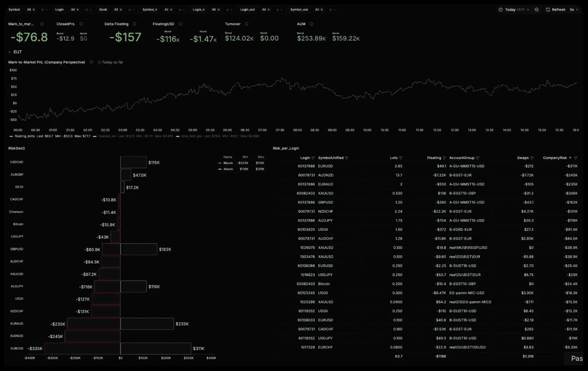Click the Login_eut filter label

tap(247, 9)
